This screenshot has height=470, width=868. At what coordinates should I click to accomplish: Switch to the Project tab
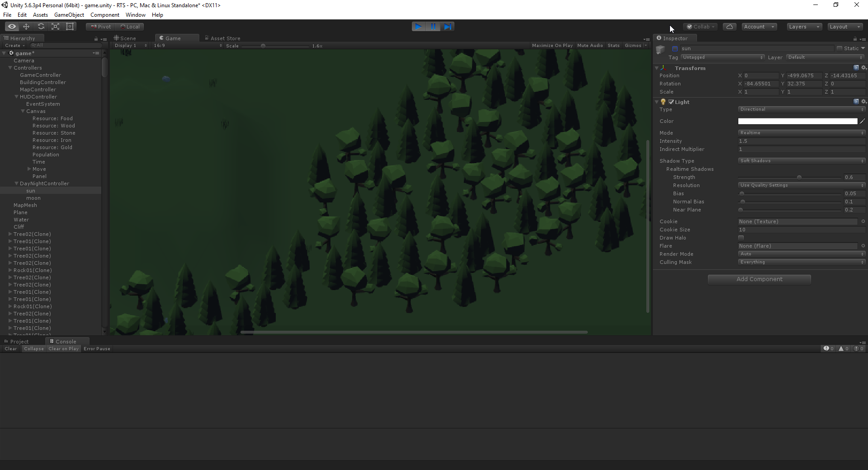tap(16, 342)
